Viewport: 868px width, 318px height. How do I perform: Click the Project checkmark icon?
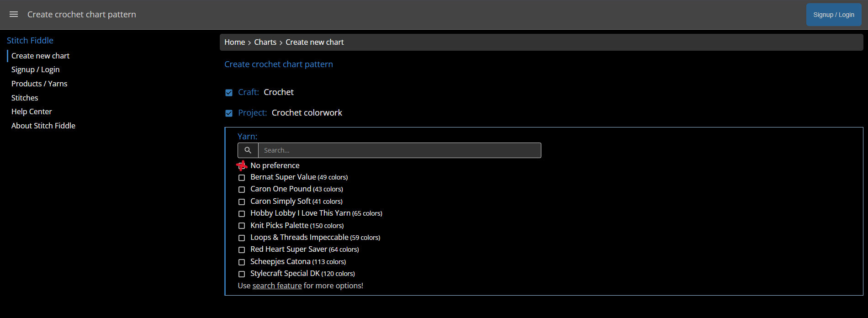click(229, 113)
